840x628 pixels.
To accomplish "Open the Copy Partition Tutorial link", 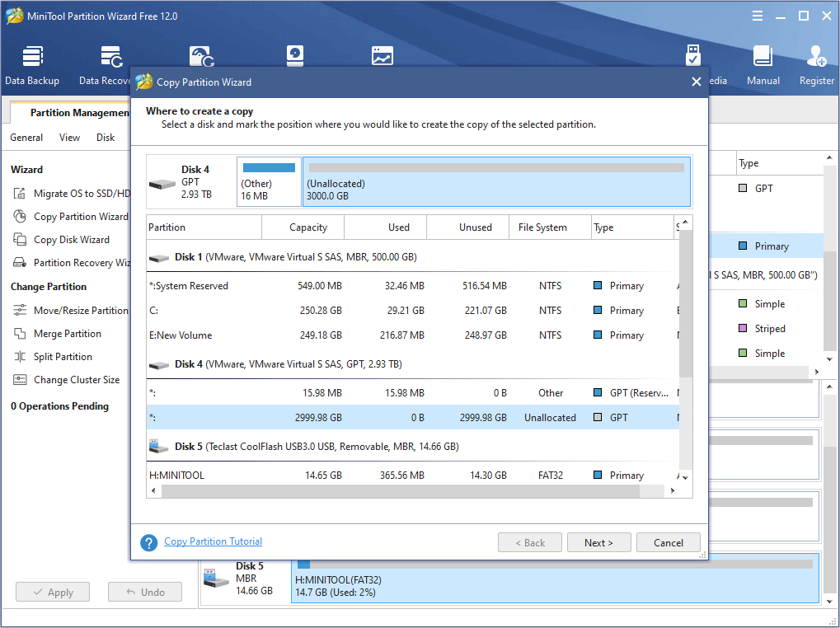I will tap(214, 541).
